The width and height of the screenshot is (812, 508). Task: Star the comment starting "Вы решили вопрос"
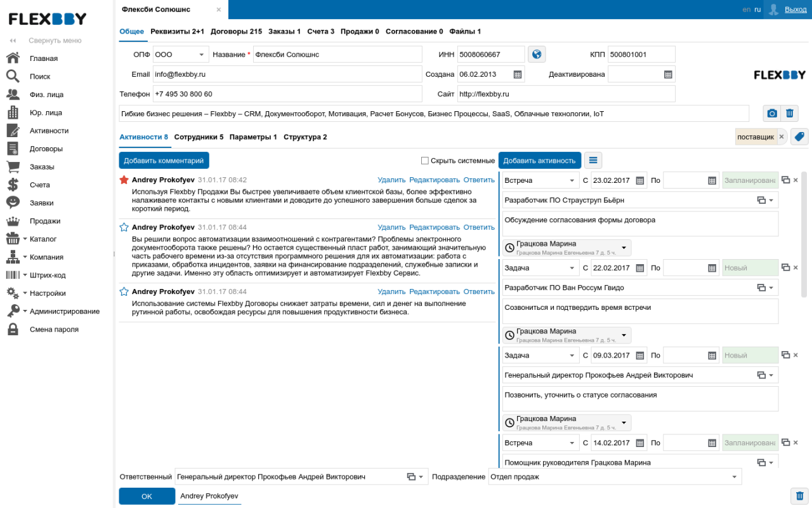[x=124, y=227]
